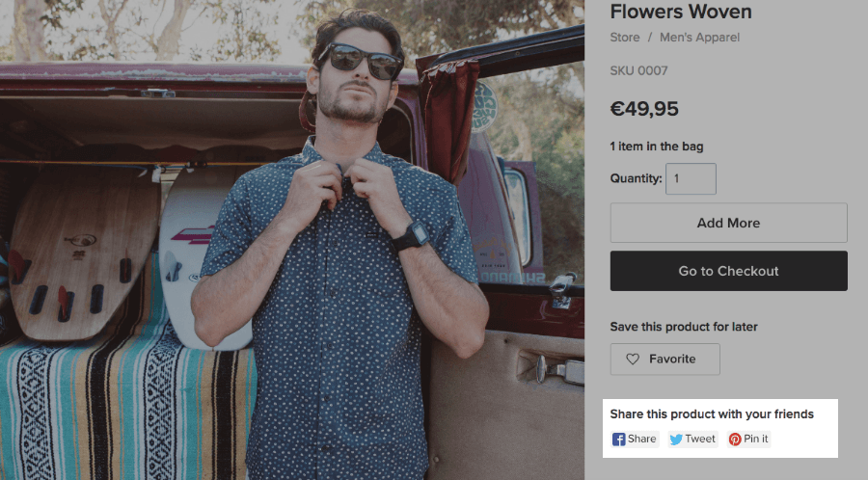The image size is (868, 480).
Task: Click the Share text on Facebook button
Action: tap(642, 440)
